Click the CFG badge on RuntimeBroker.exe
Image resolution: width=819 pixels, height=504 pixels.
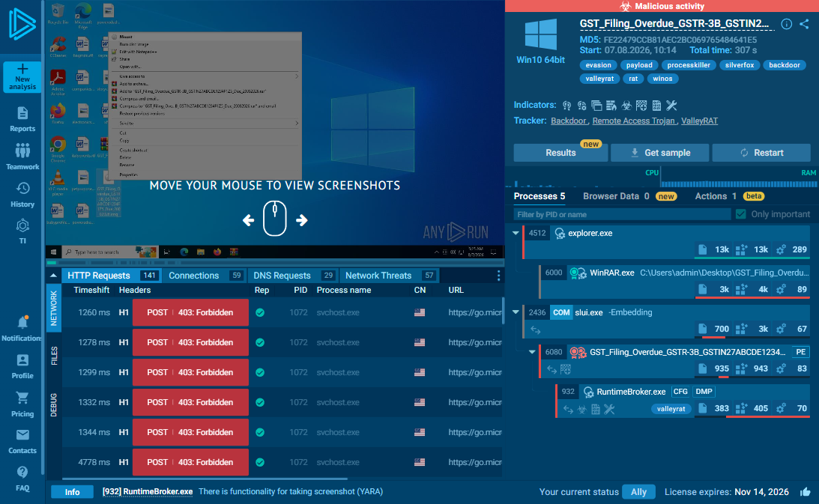[680, 392]
